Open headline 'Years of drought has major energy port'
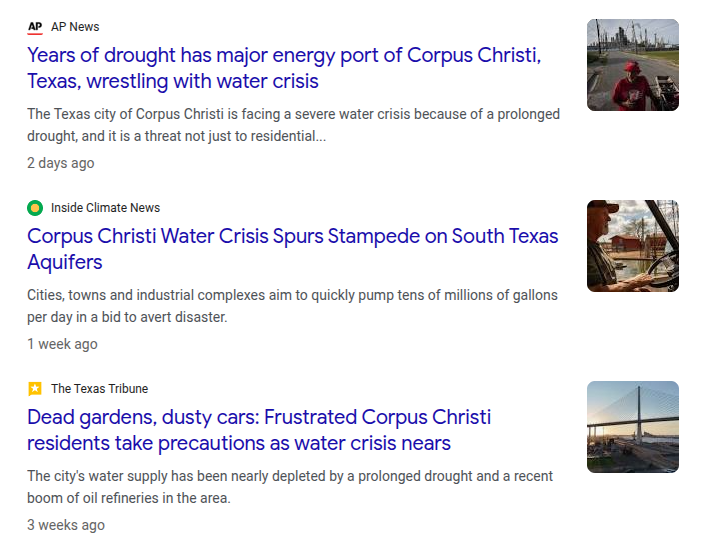This screenshot has width=703, height=543. tap(284, 55)
